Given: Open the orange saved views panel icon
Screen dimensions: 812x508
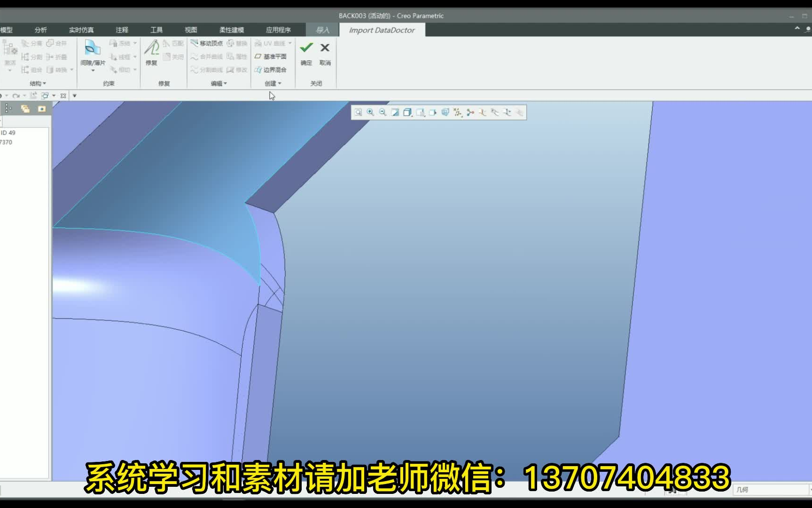Looking at the screenshot, I should [42, 109].
